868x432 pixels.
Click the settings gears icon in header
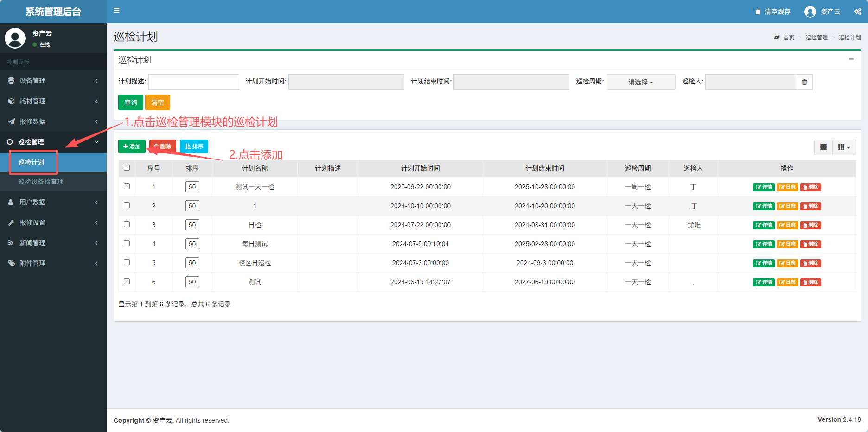click(x=857, y=12)
